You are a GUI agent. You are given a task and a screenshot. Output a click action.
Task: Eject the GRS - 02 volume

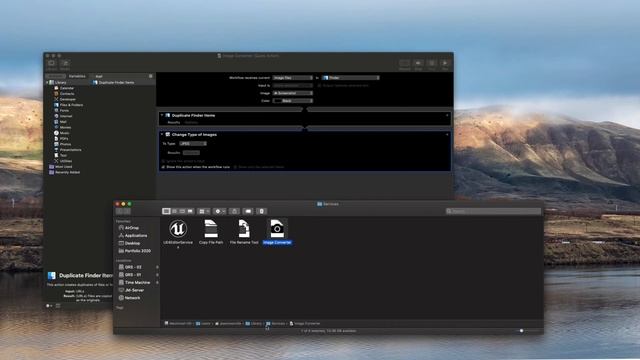(157, 267)
